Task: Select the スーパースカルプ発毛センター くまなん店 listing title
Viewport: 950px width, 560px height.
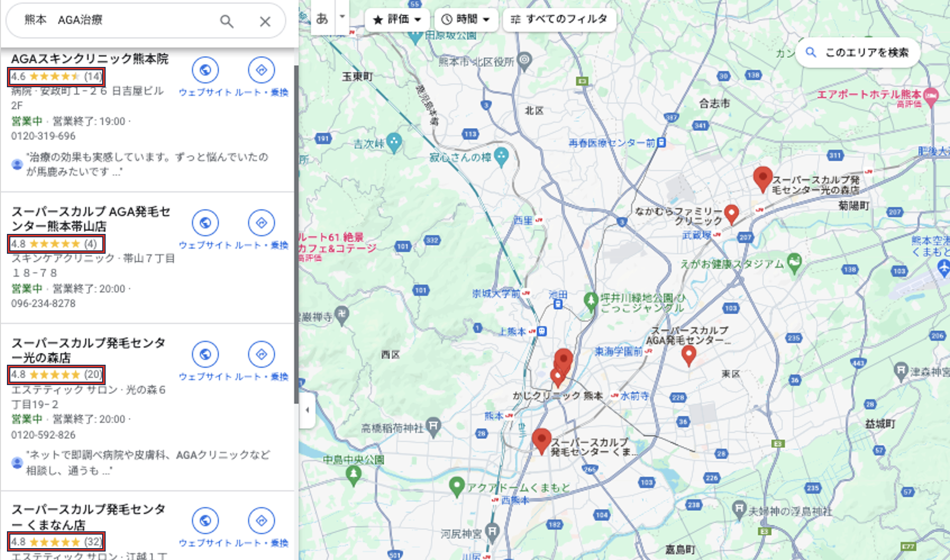Action: click(x=88, y=517)
